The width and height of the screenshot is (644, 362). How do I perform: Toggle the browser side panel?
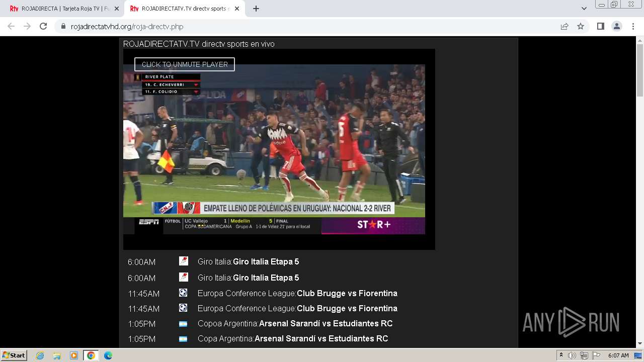point(600,26)
